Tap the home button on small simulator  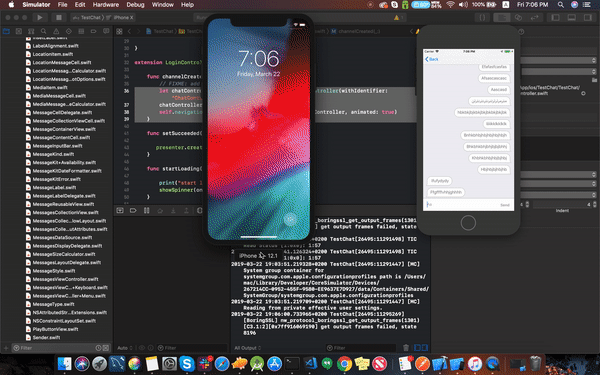pyautogui.click(x=468, y=223)
